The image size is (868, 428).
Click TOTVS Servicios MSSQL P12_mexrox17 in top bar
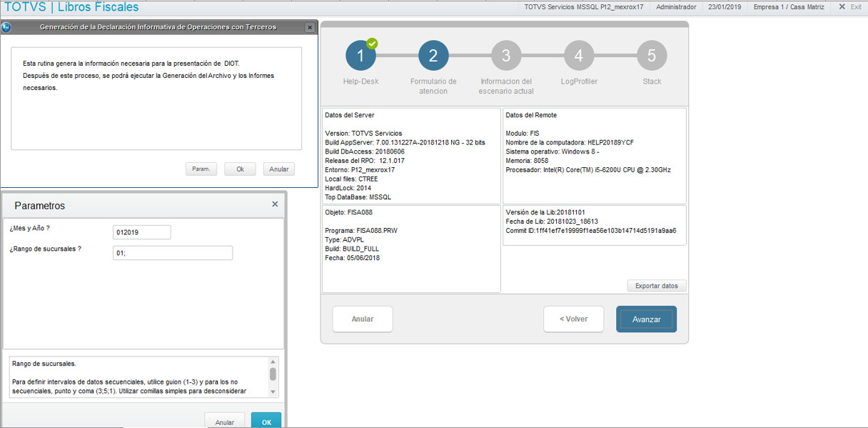coord(584,6)
